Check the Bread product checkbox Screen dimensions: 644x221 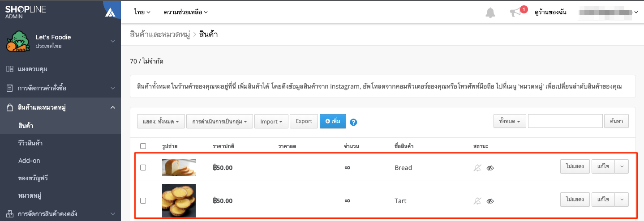[x=143, y=167]
